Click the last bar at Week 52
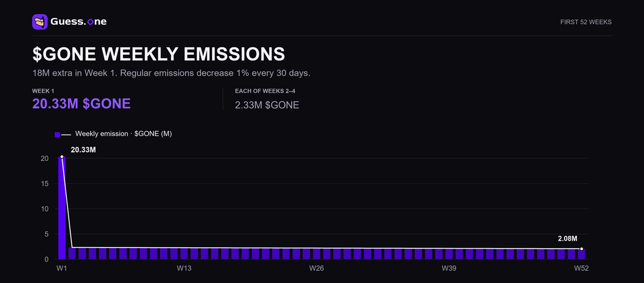This screenshot has height=283, width=644. [581, 254]
